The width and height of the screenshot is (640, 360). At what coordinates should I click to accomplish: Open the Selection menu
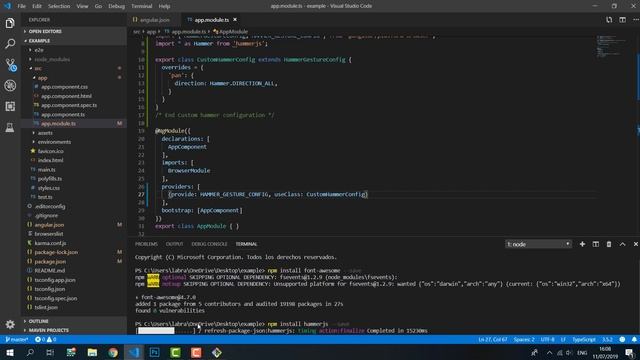(x=59, y=6)
